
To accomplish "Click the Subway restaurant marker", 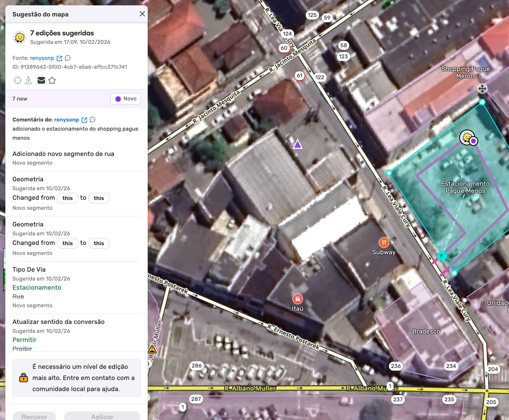I will pyautogui.click(x=384, y=242).
